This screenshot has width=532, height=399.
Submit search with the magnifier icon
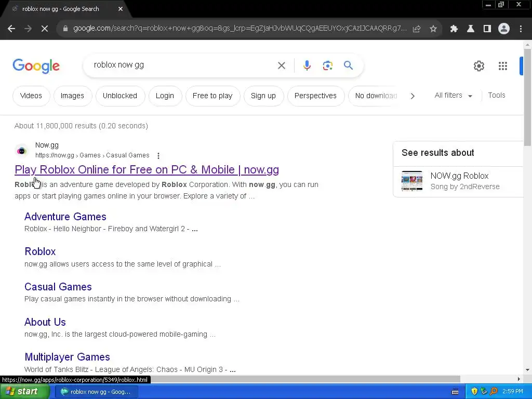tap(348, 65)
